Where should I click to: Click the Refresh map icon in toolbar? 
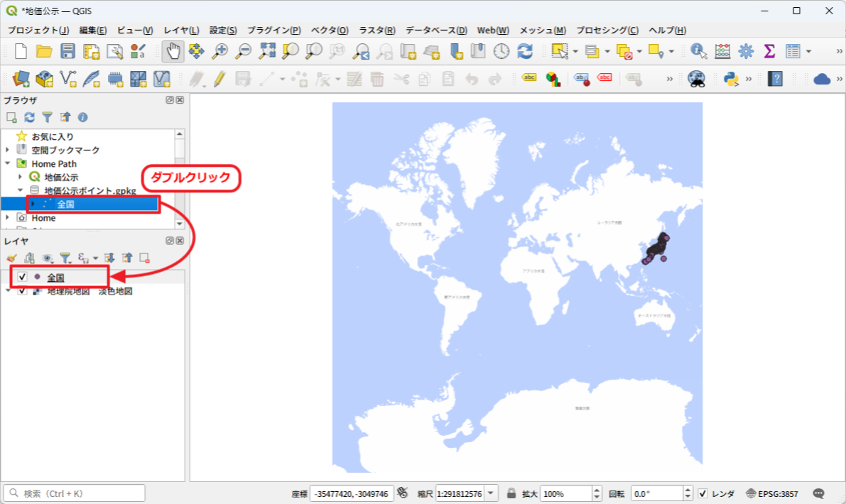tap(525, 51)
